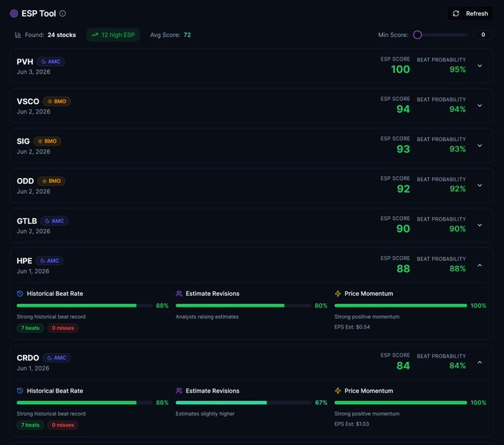
Task: Click HPE's 80% Estimate Revisions value
Action: 321,305
